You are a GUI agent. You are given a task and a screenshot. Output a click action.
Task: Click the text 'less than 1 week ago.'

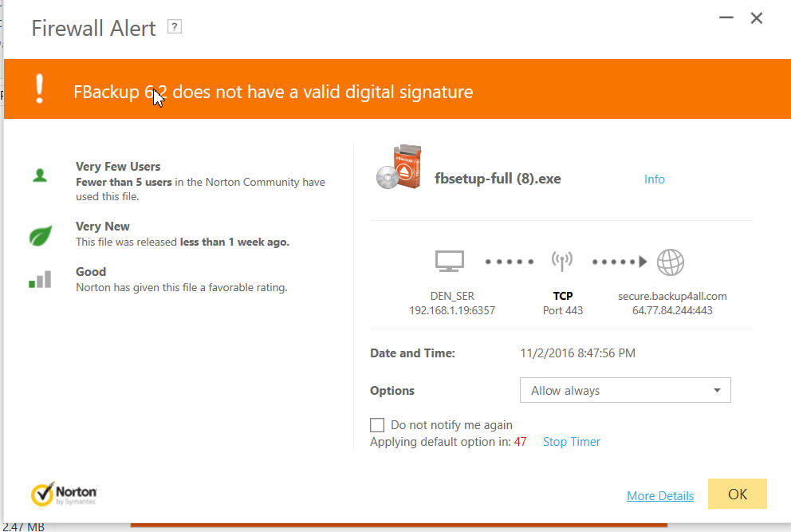click(x=234, y=242)
